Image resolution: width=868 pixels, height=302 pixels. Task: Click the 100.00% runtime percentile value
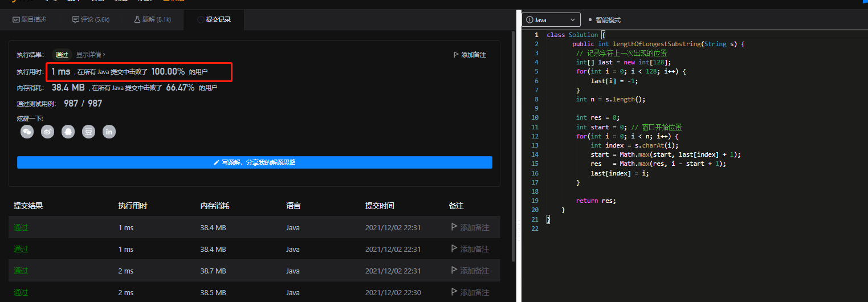click(x=168, y=72)
